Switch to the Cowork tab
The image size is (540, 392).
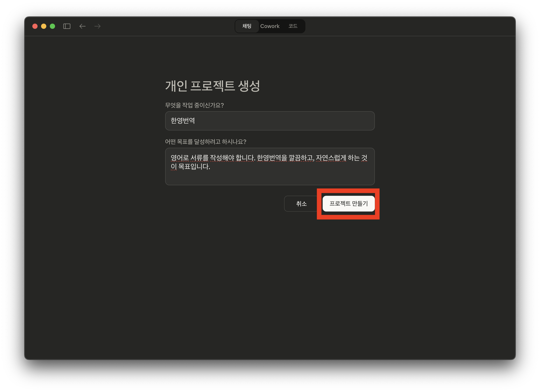[270, 26]
